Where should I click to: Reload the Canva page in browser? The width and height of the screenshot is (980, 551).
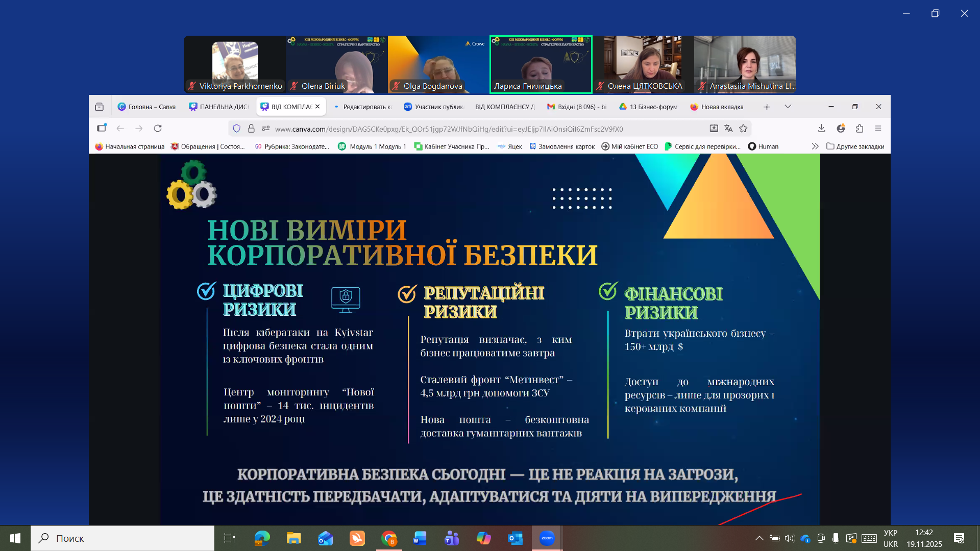[x=158, y=129]
